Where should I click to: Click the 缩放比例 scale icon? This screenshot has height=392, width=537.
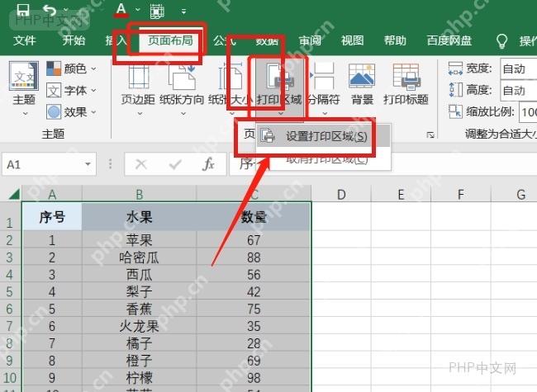[x=455, y=111]
